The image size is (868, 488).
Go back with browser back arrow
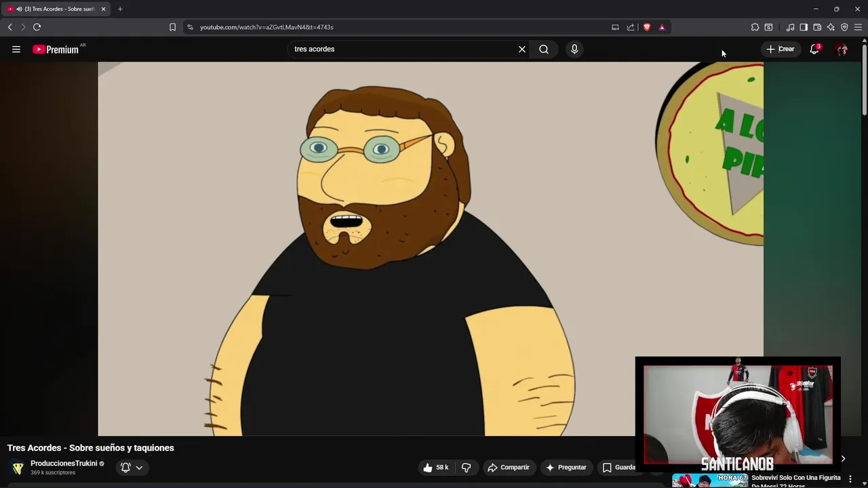coord(9,27)
